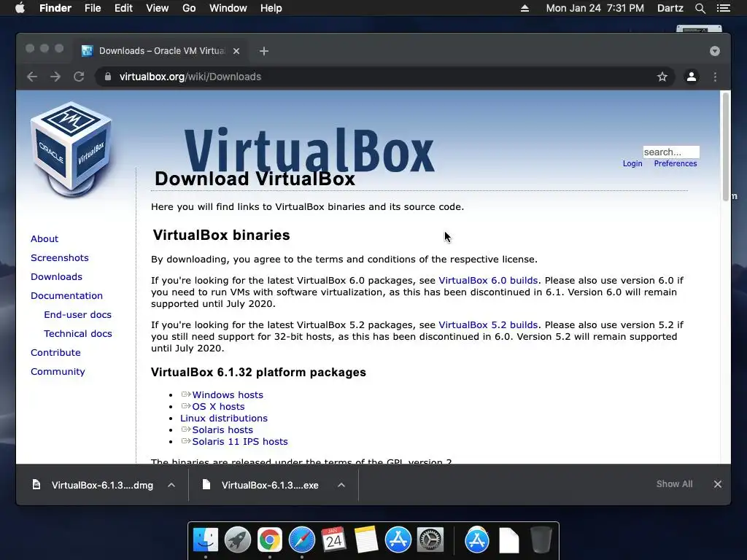This screenshot has height=560, width=747.
Task: Open the Contribute link
Action: tap(55, 353)
